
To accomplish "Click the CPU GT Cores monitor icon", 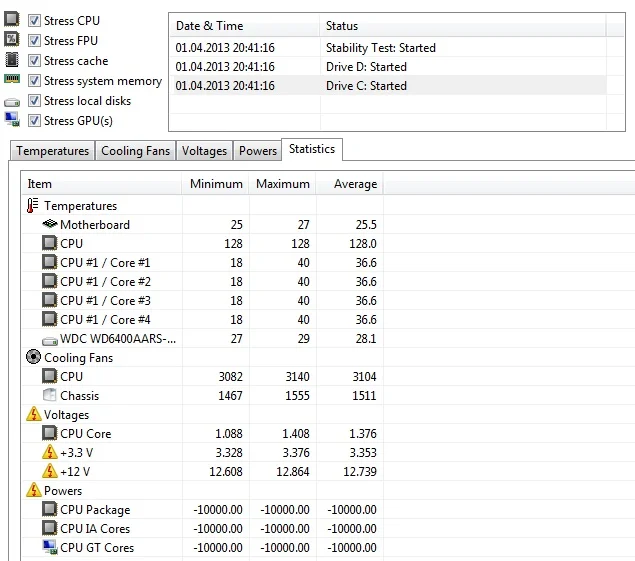I will pyautogui.click(x=50, y=547).
